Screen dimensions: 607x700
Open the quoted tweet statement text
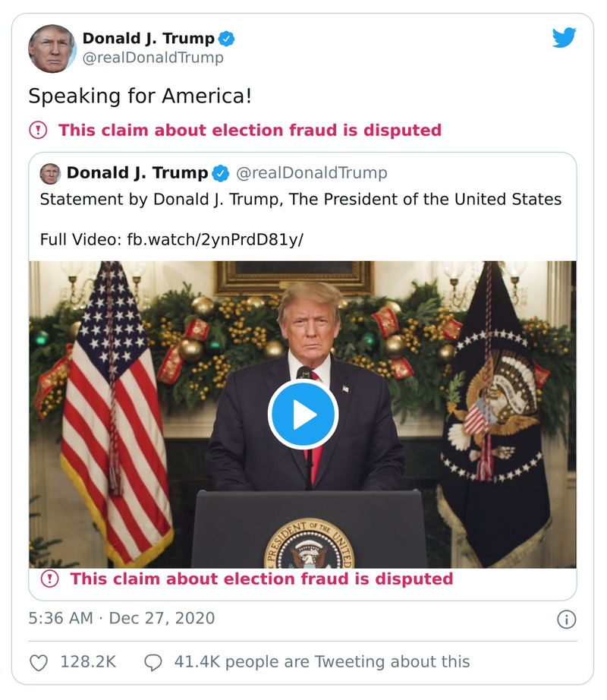(300, 199)
